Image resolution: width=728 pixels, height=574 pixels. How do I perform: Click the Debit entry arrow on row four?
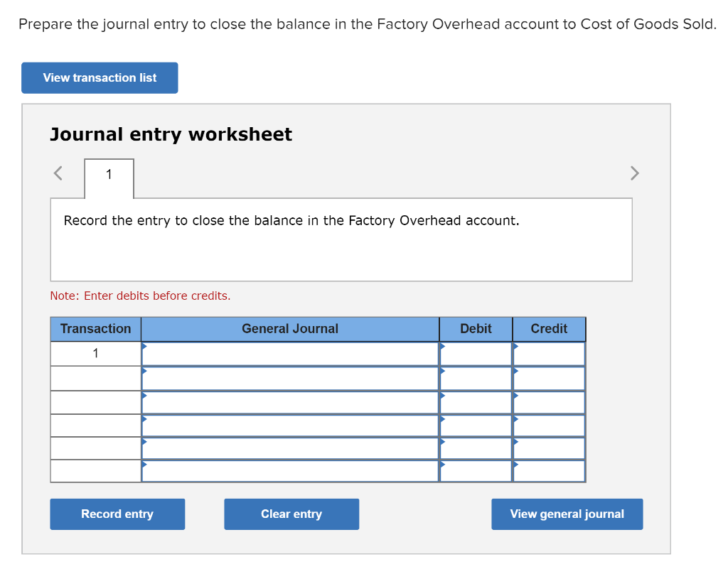click(x=443, y=418)
